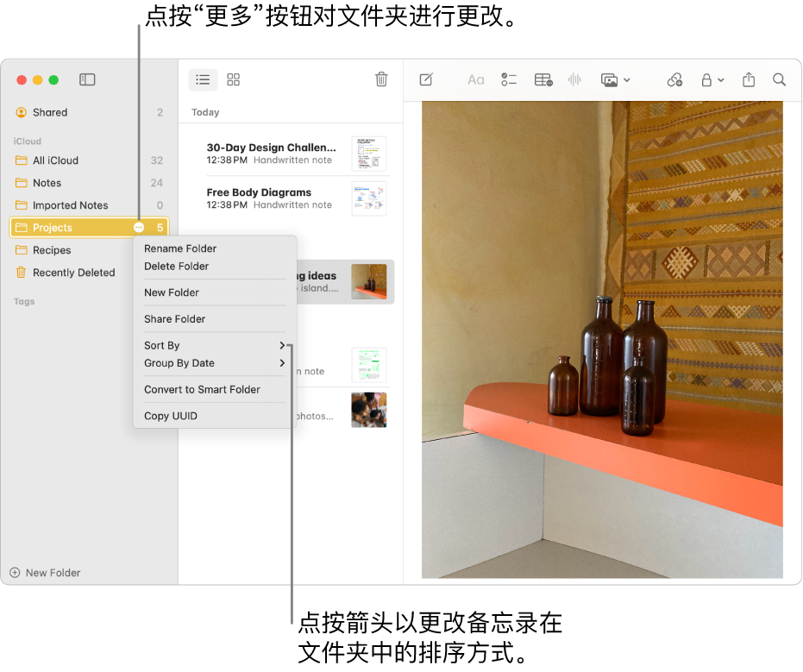Insert a checklist using checklist icon
The height and width of the screenshot is (672, 803).
coord(509,79)
